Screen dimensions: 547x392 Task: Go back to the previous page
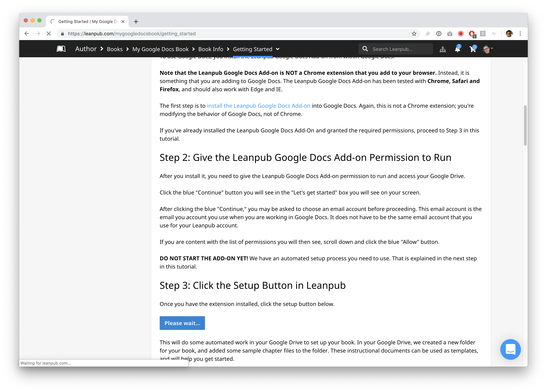point(27,33)
